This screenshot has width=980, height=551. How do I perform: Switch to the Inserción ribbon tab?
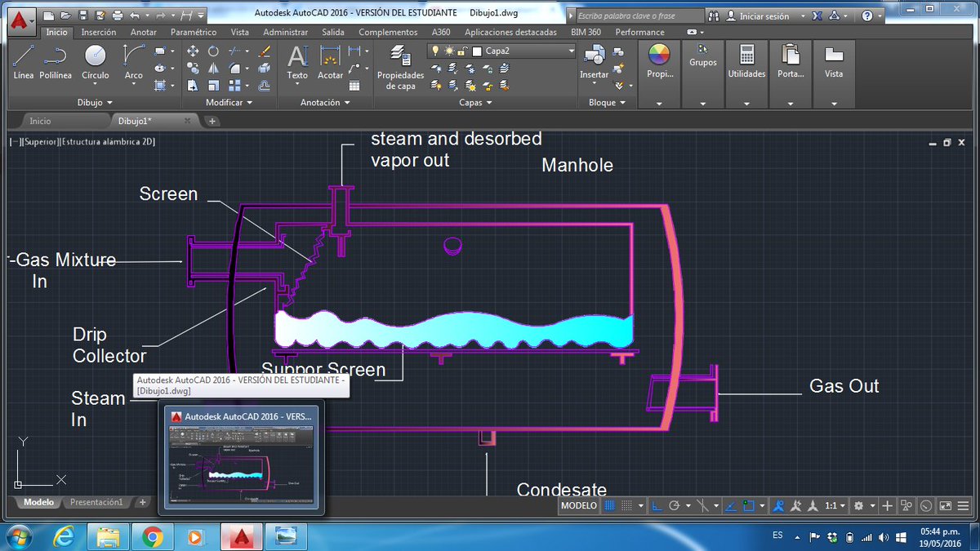(x=99, y=32)
